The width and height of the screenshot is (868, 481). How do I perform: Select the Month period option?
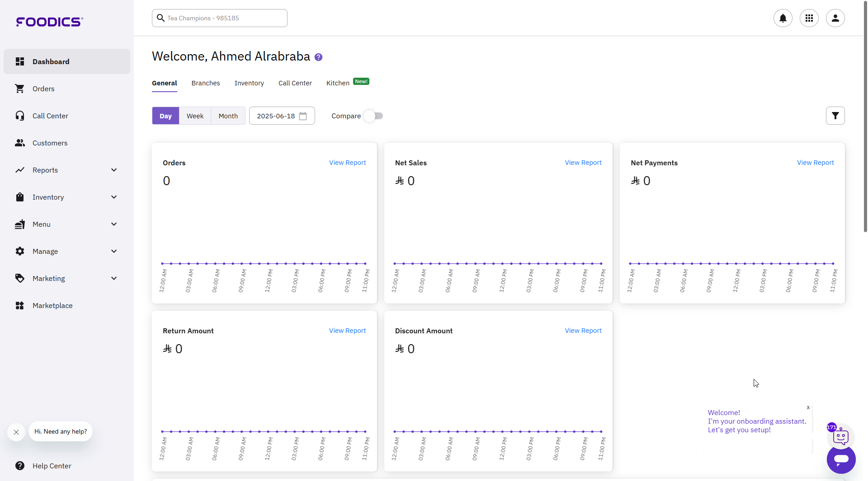228,116
